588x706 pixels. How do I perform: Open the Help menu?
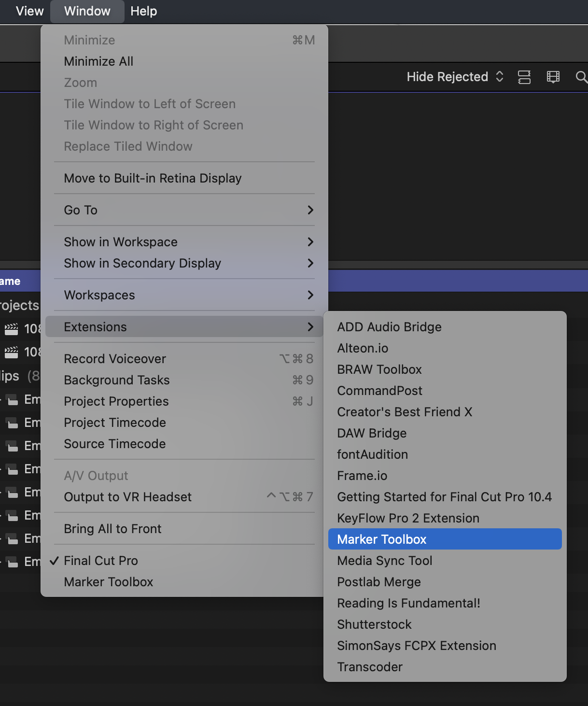click(x=144, y=11)
